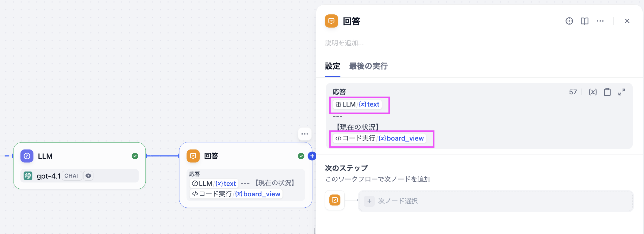Click the description field 説明を追加

pyautogui.click(x=344, y=43)
